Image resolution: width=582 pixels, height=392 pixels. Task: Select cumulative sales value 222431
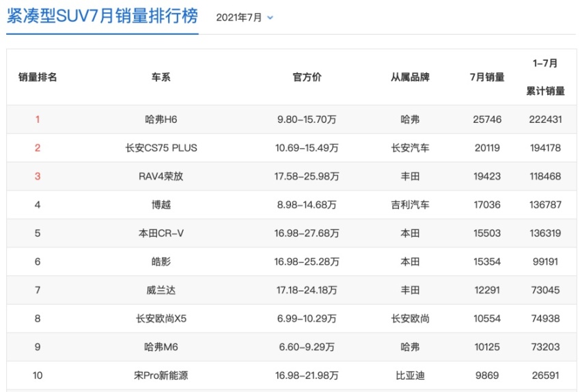click(545, 120)
